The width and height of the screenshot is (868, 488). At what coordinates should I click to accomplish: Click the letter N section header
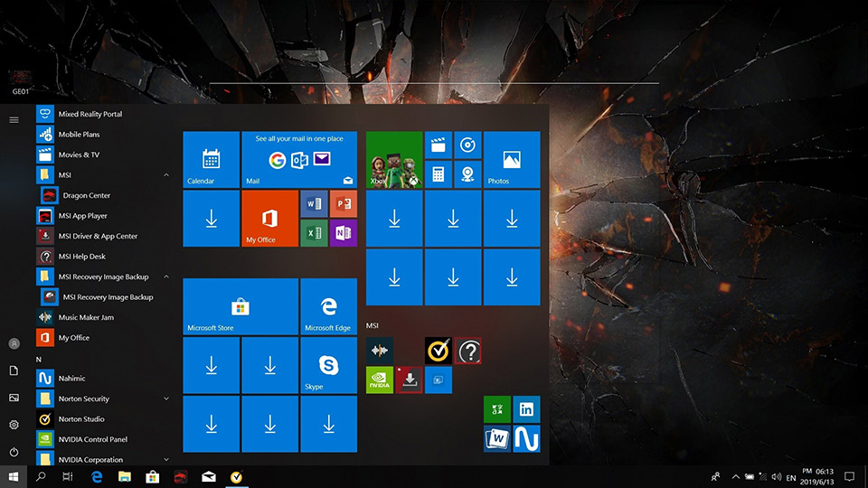pyautogui.click(x=39, y=359)
